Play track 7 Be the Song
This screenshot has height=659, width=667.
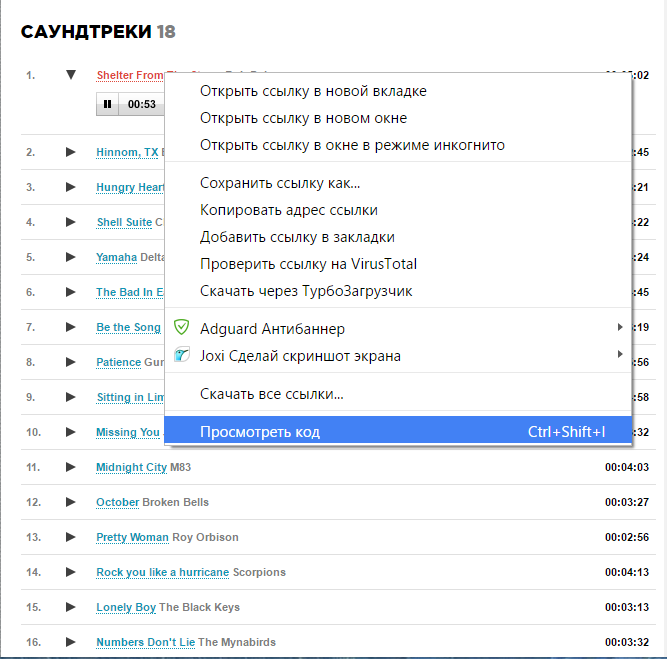(x=71, y=327)
